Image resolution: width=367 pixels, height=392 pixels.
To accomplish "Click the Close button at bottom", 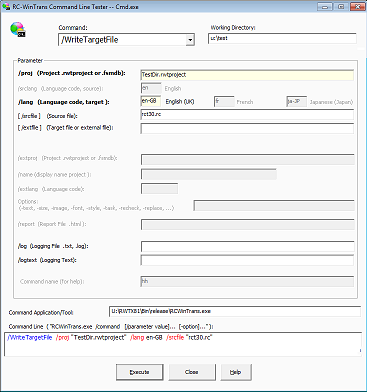I will click(x=192, y=372).
